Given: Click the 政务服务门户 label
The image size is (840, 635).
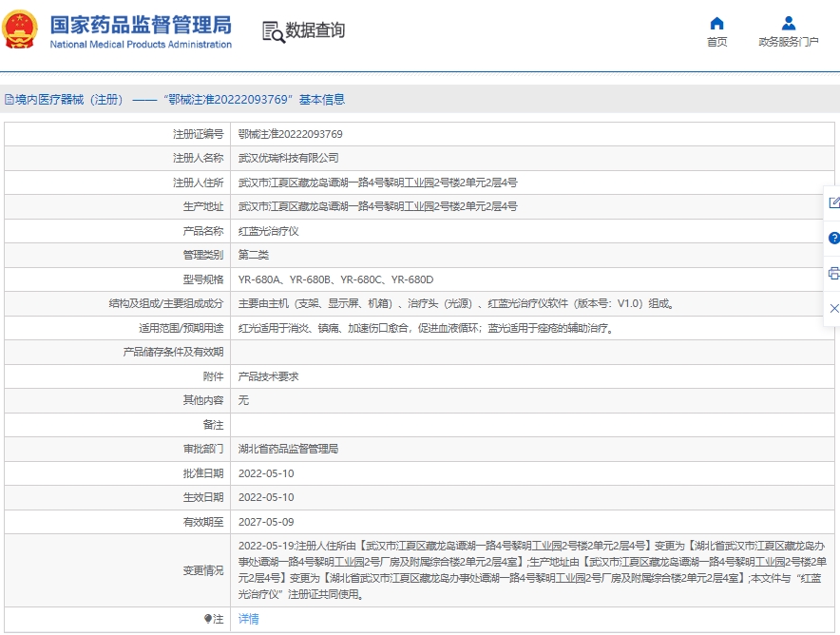Looking at the screenshot, I should 788,42.
